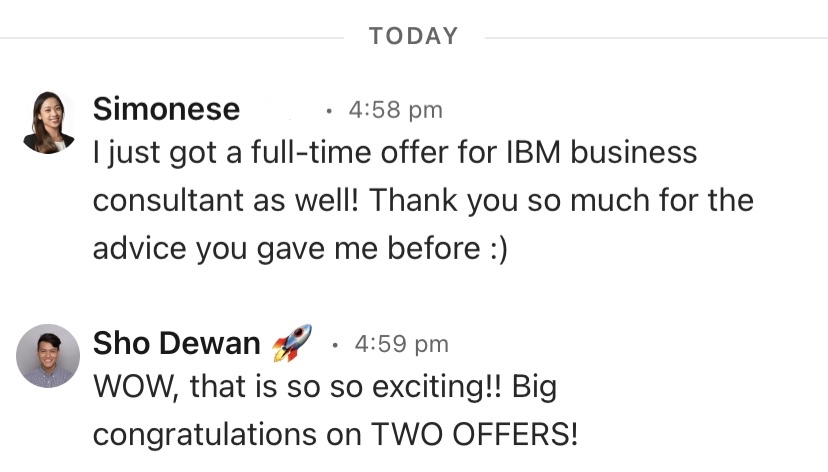Select Sho Dewan's congratulations message line
Image resolution: width=828 pixels, height=472 pixels.
[334, 435]
